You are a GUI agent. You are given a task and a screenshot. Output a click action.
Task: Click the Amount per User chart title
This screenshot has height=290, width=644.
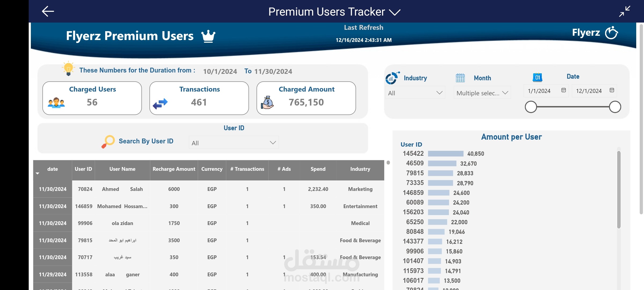(511, 137)
